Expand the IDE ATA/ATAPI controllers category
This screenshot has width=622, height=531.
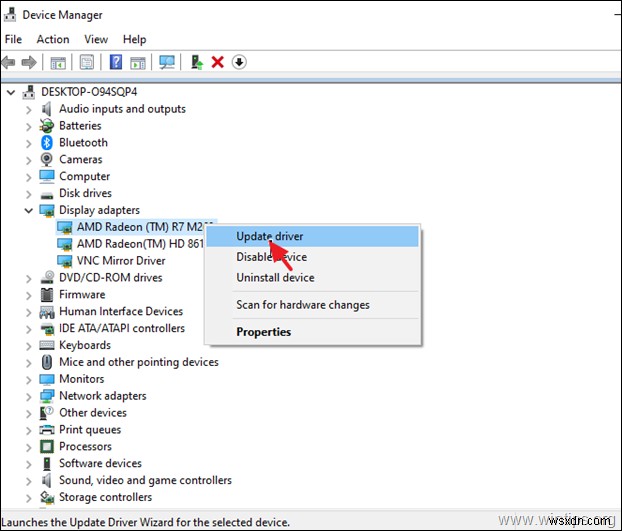(x=29, y=329)
